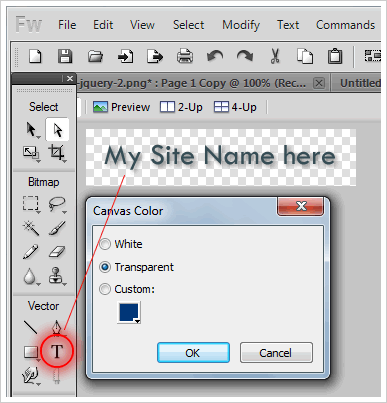Image resolution: width=387 pixels, height=403 pixels.
Task: Paste from clipboard icon
Action: click(x=335, y=56)
